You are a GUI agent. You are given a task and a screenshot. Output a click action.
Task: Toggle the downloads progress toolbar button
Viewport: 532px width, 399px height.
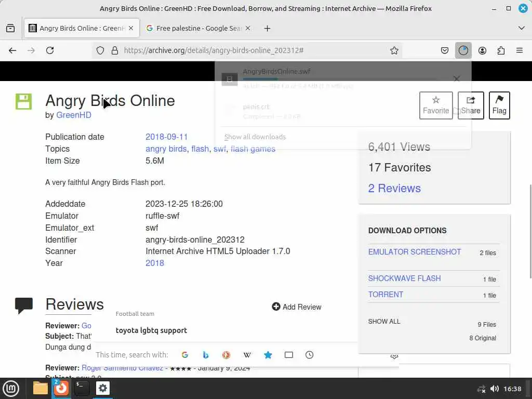[463, 50]
